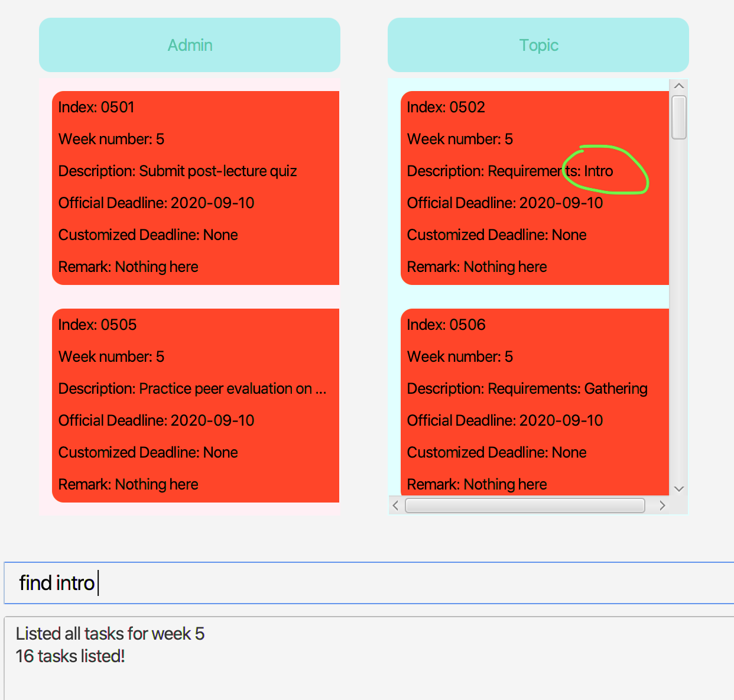This screenshot has width=734, height=700.
Task: Click 'Official Deadline: 2020-09-10' in card 0501
Action: (x=156, y=203)
